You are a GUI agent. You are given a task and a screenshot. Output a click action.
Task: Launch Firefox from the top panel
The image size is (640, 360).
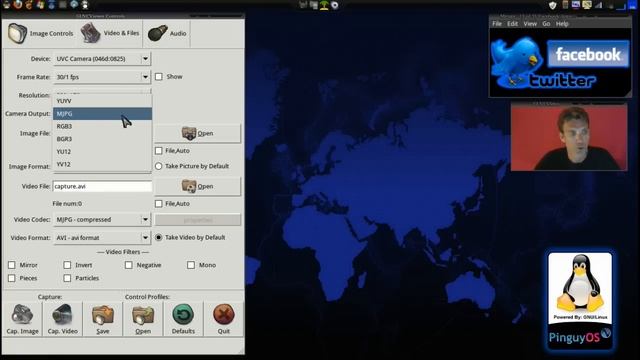[x=18, y=5]
